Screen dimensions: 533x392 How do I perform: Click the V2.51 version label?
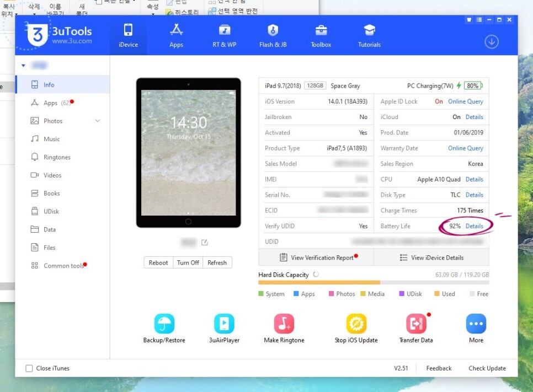click(x=401, y=368)
